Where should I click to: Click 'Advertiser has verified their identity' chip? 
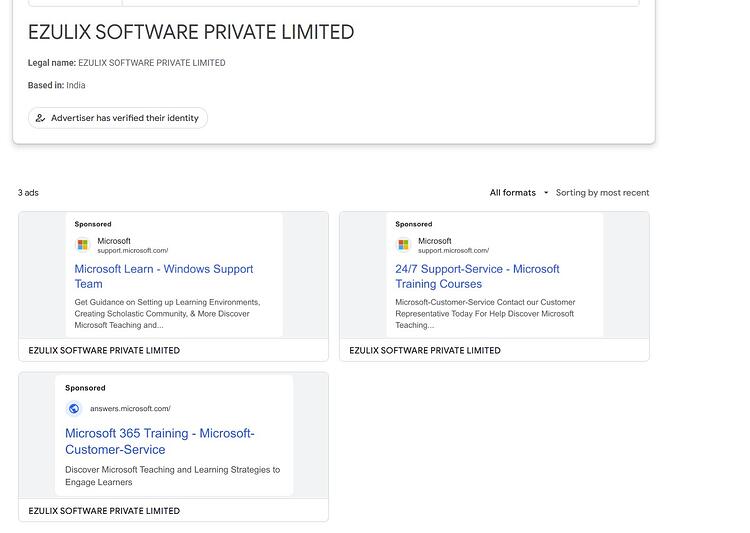click(x=118, y=118)
